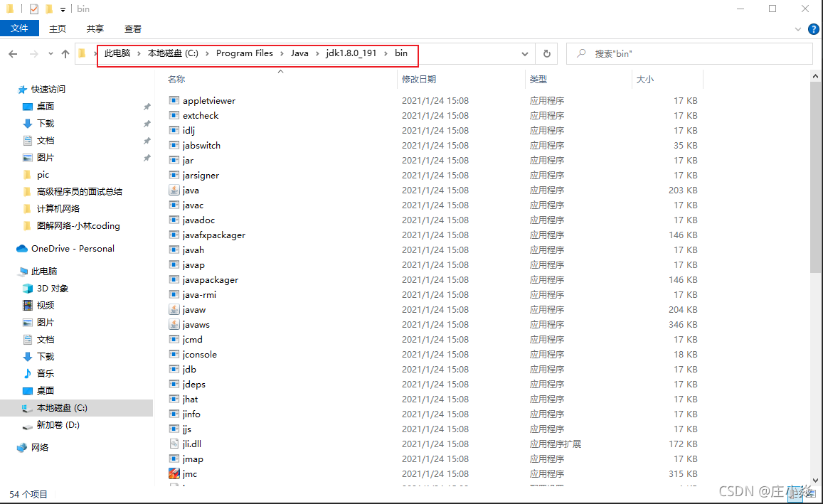Image resolution: width=823 pixels, height=504 pixels.
Task: Select the jmc application icon
Action: [174, 473]
